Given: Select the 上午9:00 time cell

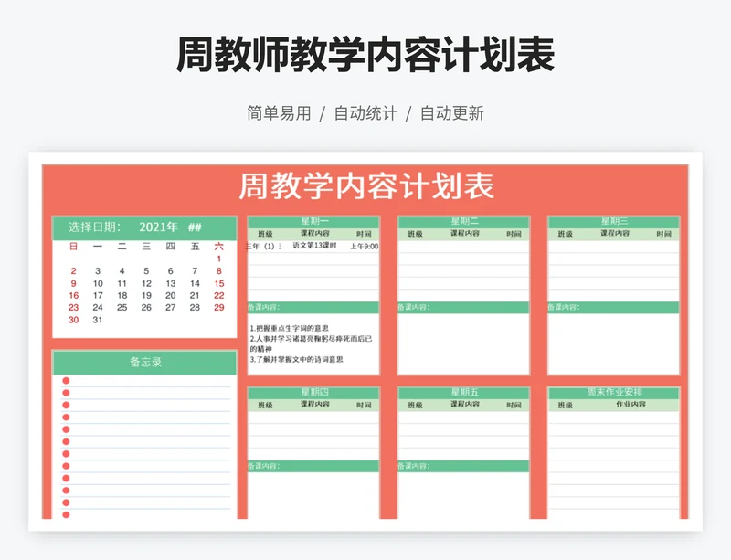Looking at the screenshot, I should 365,246.
